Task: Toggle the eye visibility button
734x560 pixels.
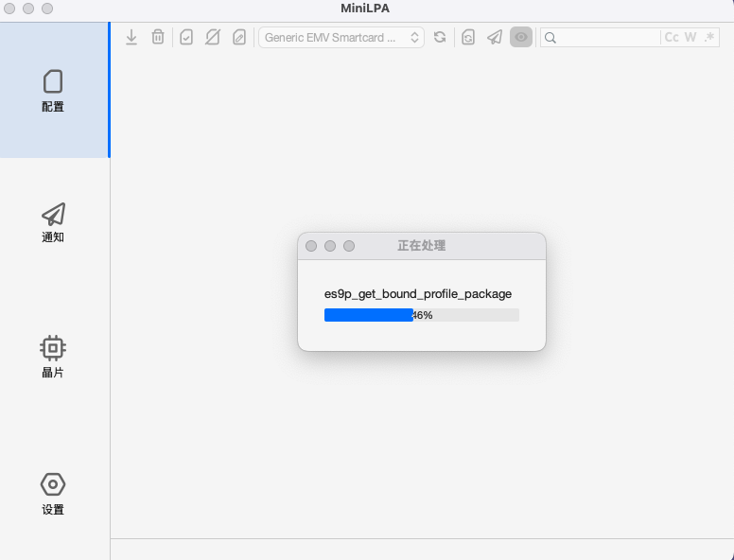Action: point(521,37)
